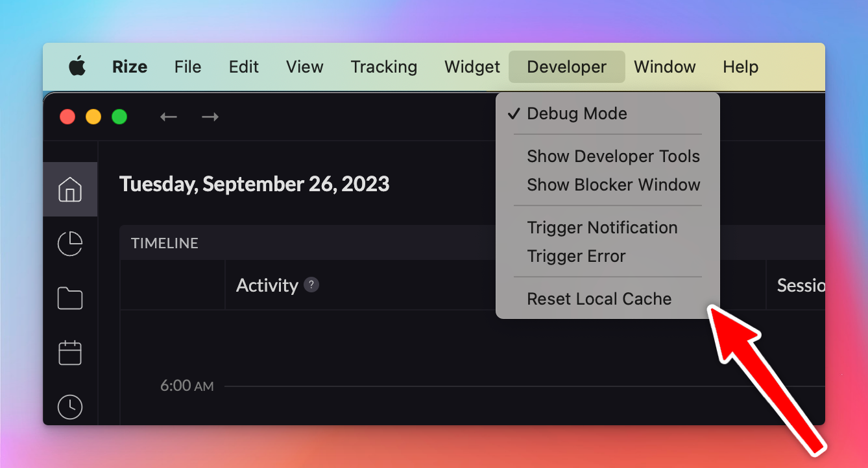Close the Rize window with red button
The image size is (868, 468).
pos(67,117)
